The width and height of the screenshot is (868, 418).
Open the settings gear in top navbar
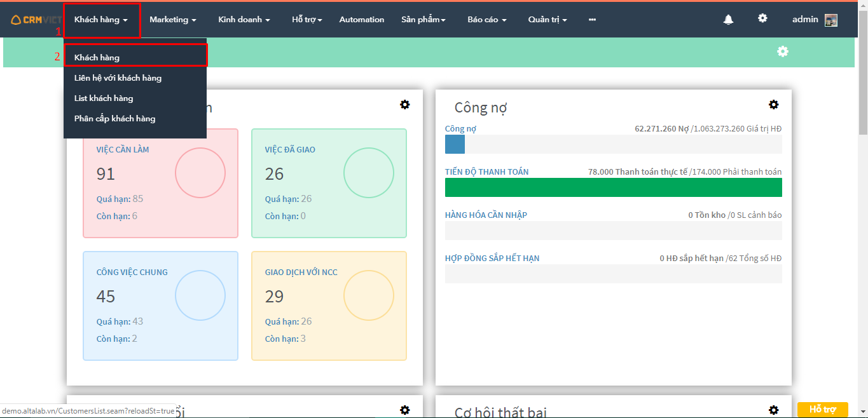click(762, 18)
